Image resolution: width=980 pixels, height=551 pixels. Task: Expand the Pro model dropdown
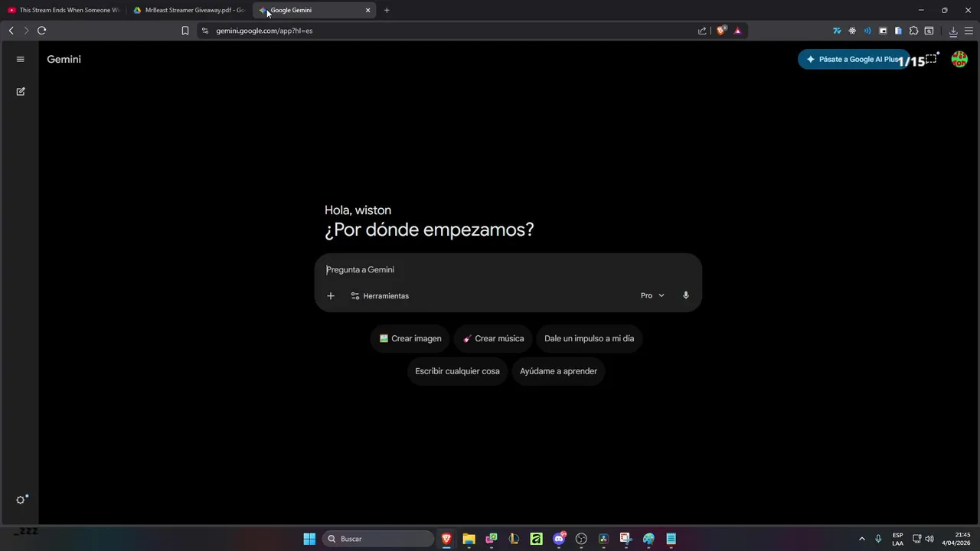pyautogui.click(x=652, y=295)
